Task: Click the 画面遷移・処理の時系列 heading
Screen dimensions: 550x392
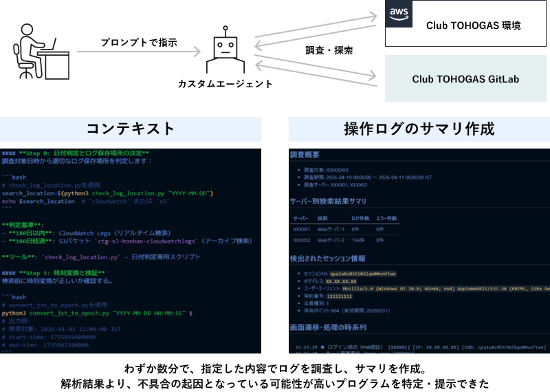Action: (x=328, y=327)
